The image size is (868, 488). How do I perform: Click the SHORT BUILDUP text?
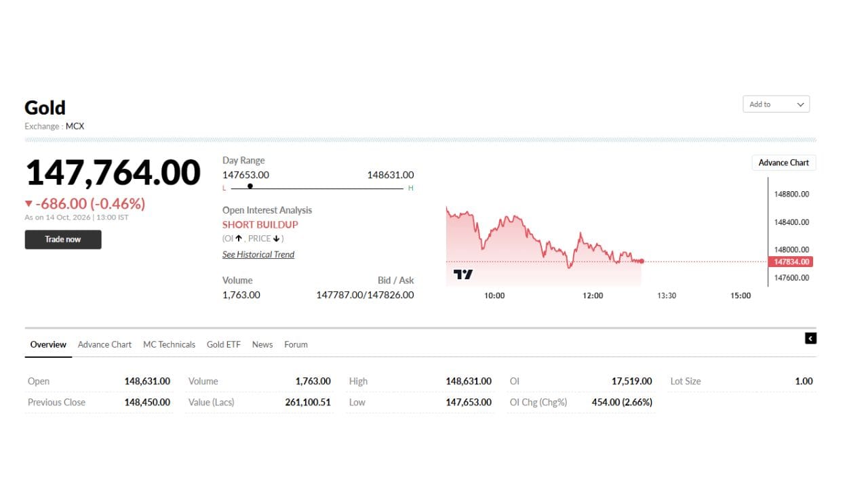click(260, 224)
